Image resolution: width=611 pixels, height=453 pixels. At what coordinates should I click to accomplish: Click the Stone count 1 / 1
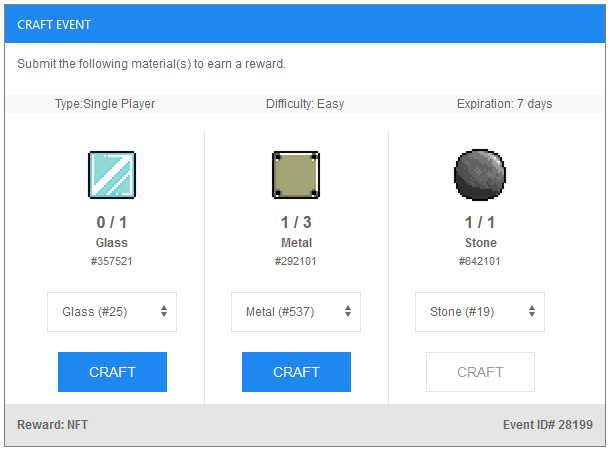click(x=480, y=222)
